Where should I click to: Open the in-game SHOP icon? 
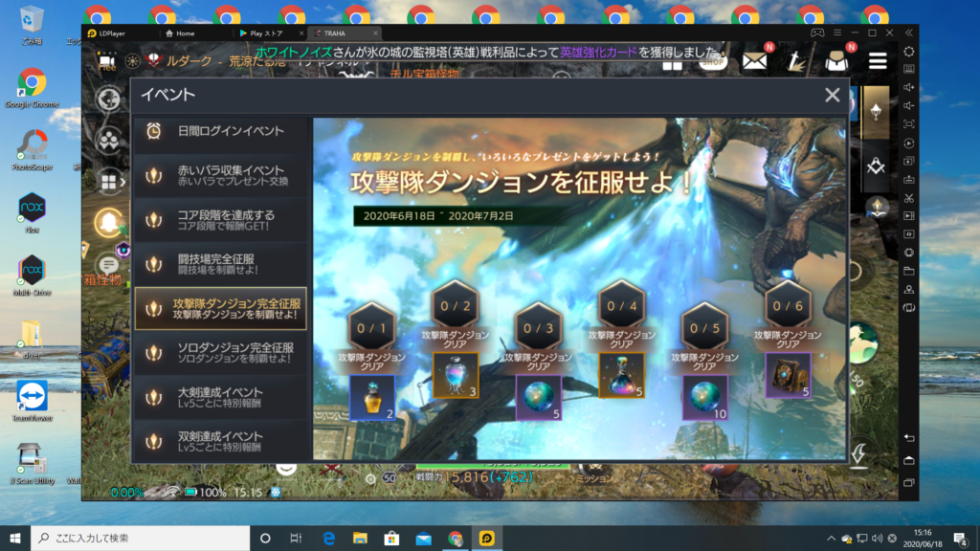712,60
